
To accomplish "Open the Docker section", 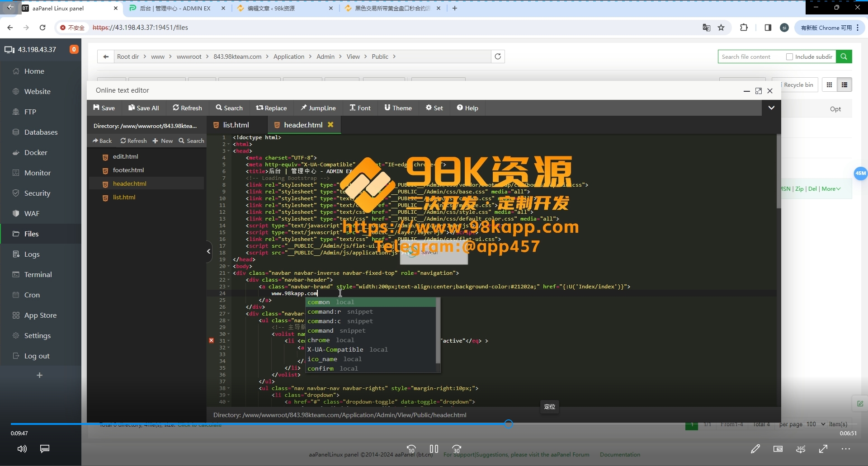I will [36, 152].
